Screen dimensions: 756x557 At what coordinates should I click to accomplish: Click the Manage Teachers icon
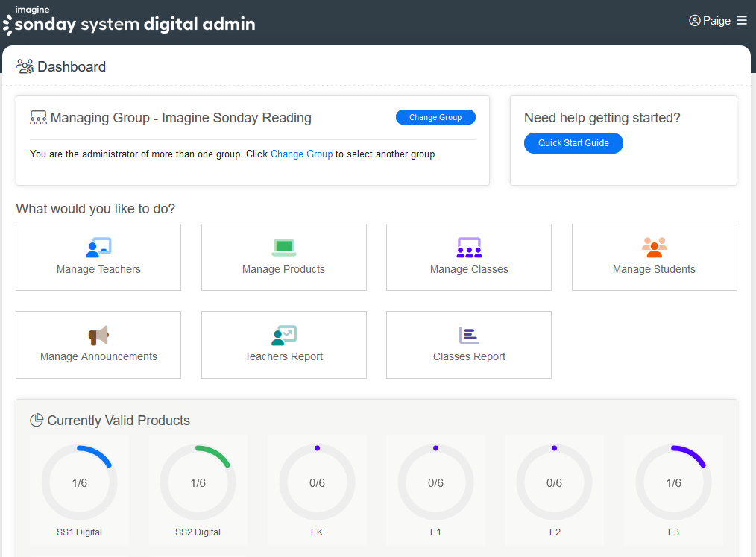98,248
